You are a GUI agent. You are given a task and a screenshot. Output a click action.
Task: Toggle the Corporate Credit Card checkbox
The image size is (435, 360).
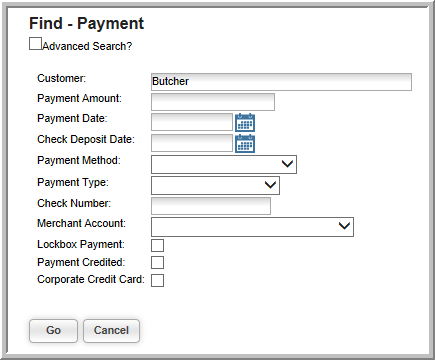pyautogui.click(x=157, y=280)
